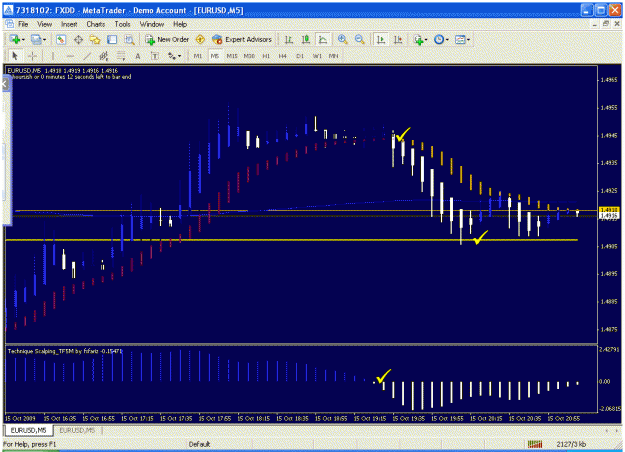Select the Vertical Line drawing tool
Image resolution: width=625 pixels, height=452 pixels.
pyautogui.click(x=52, y=56)
